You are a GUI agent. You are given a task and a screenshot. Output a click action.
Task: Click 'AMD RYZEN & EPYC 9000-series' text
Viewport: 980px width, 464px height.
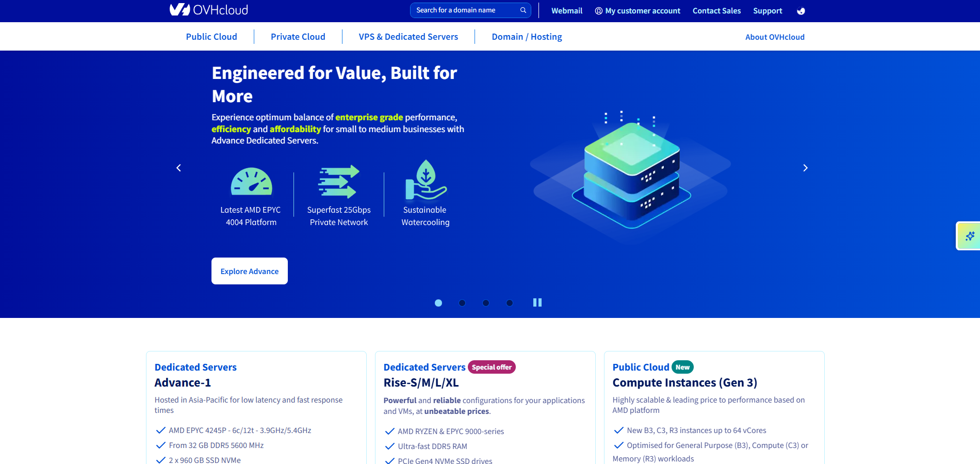(451, 431)
